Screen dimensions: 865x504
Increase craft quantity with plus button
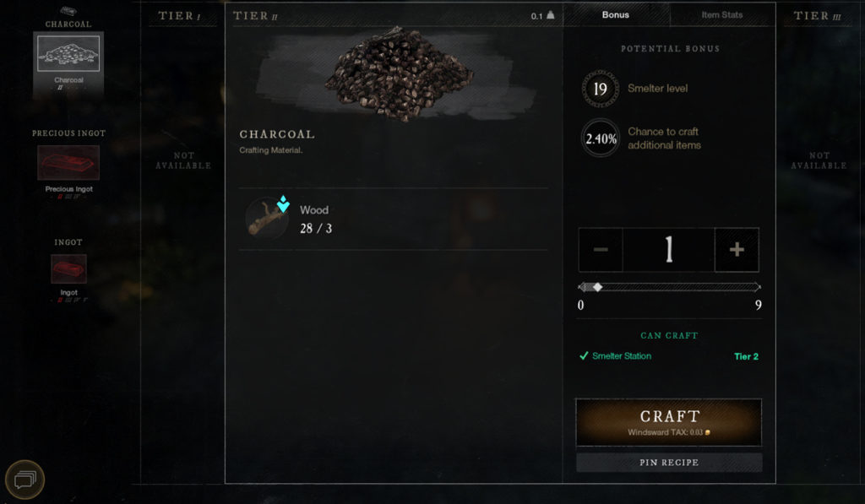(x=737, y=250)
